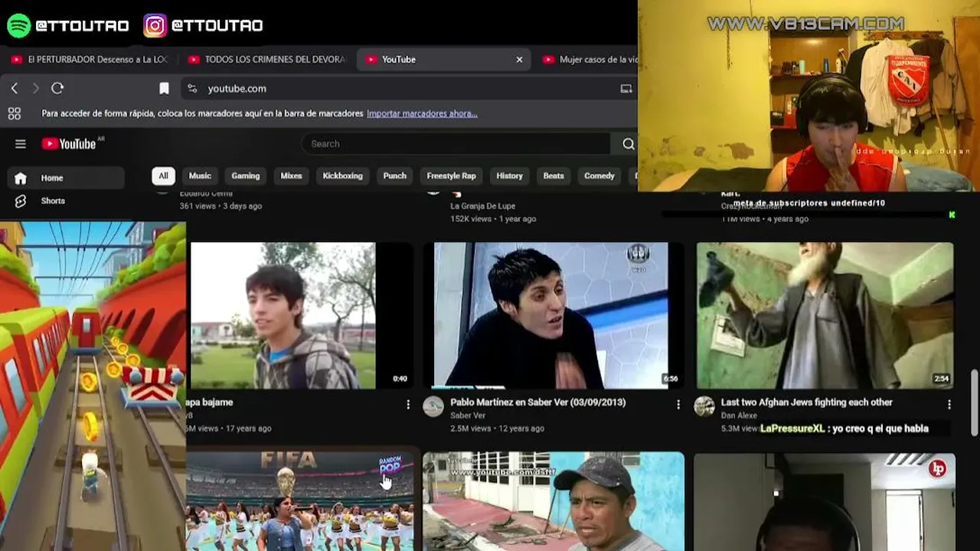This screenshot has height=551, width=980.
Task: Open 'Pablo Martínez en Saber Ver (03/09/2013)' title
Action: (537, 403)
